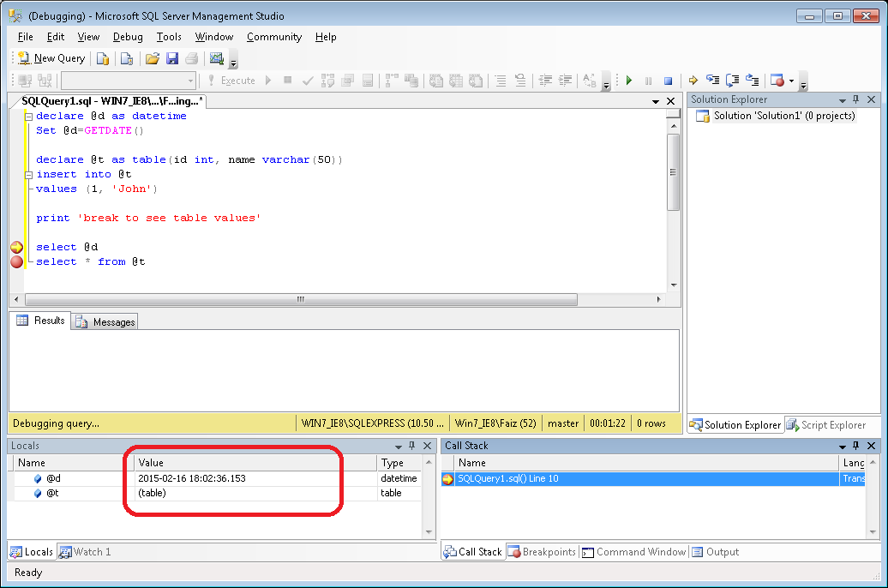Click the Execute button
888x588 pixels.
click(x=232, y=81)
